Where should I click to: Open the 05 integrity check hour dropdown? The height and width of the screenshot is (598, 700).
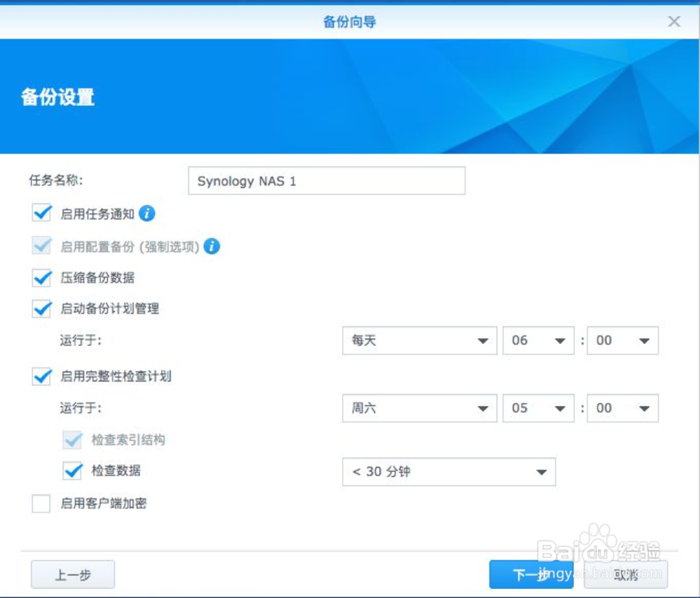point(538,408)
